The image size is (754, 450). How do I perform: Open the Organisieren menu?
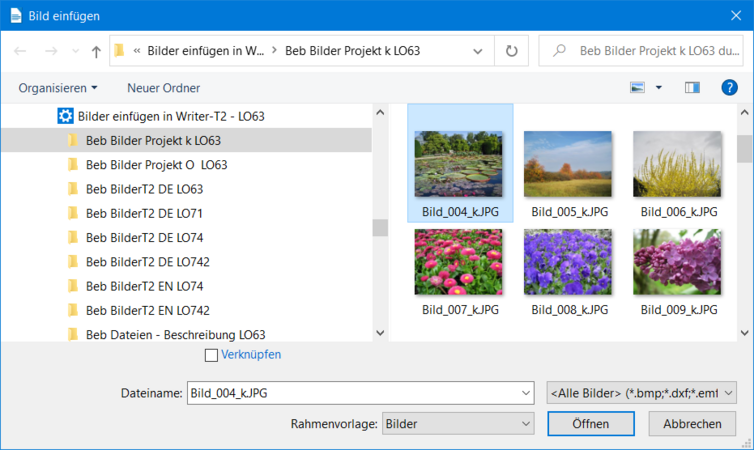click(58, 88)
